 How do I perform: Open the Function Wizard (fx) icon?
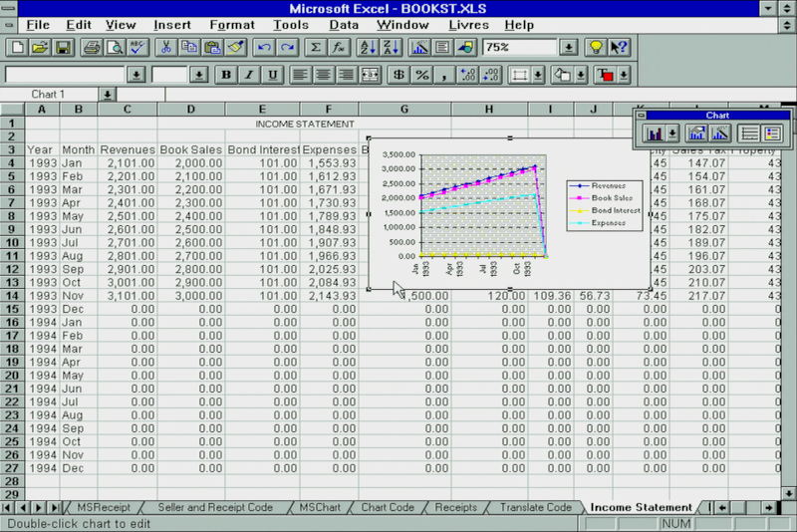point(339,47)
